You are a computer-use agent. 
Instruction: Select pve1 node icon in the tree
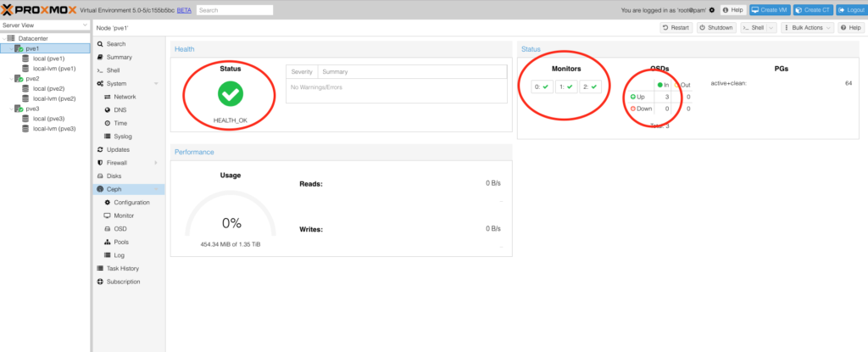(x=19, y=49)
